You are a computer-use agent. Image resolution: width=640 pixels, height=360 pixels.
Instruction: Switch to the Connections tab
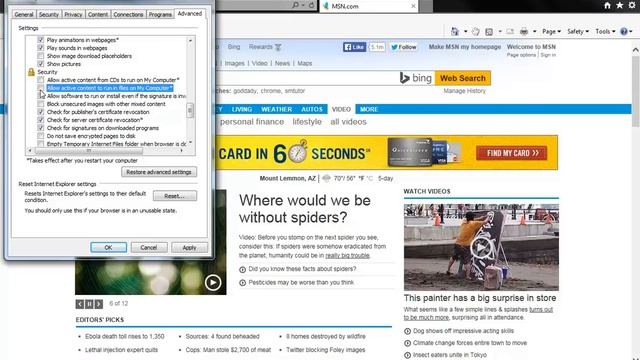click(x=128, y=14)
